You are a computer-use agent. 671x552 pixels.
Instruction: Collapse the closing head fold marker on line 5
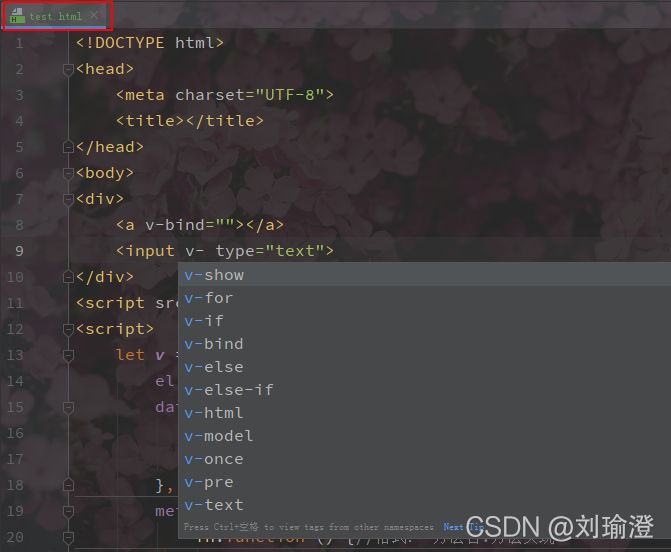pyautogui.click(x=68, y=147)
